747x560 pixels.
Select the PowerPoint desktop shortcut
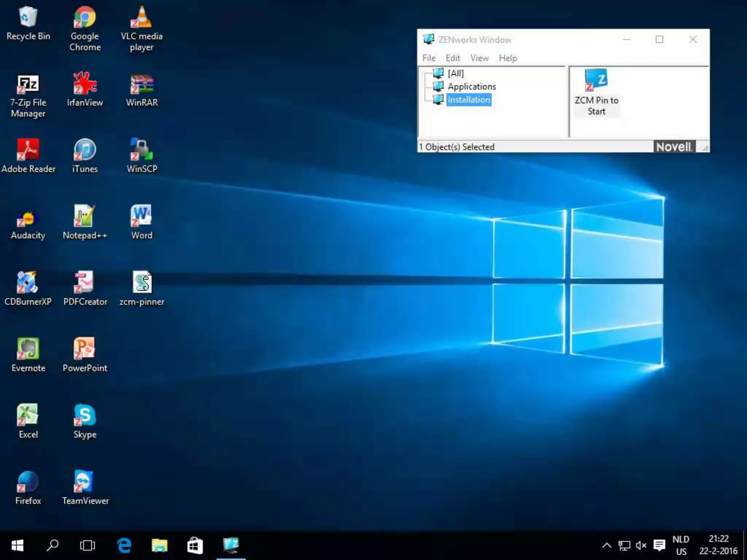[85, 355]
